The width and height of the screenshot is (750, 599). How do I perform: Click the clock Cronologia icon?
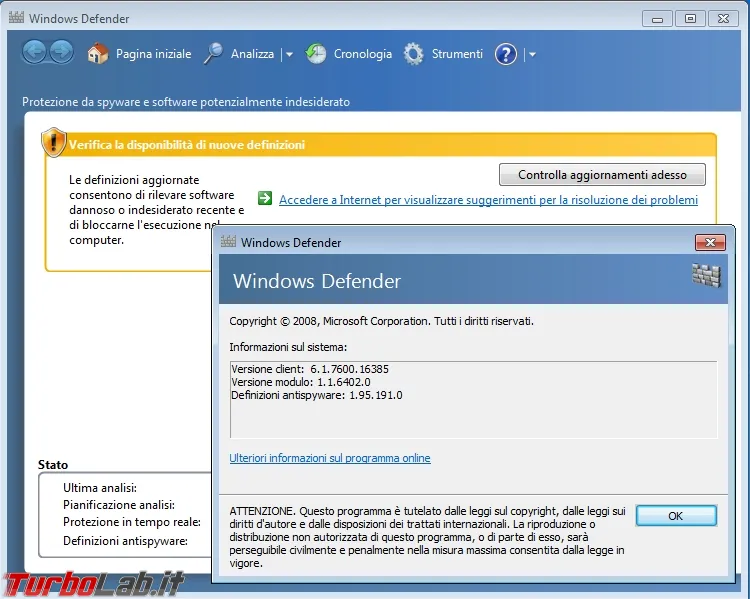(316, 54)
